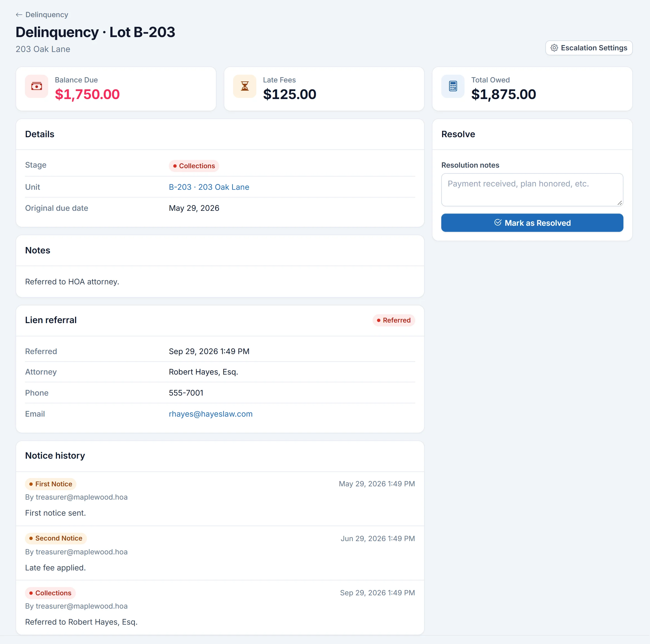Select the $1,750.00 balance due amount
Screen dimensions: 650x644
point(87,94)
